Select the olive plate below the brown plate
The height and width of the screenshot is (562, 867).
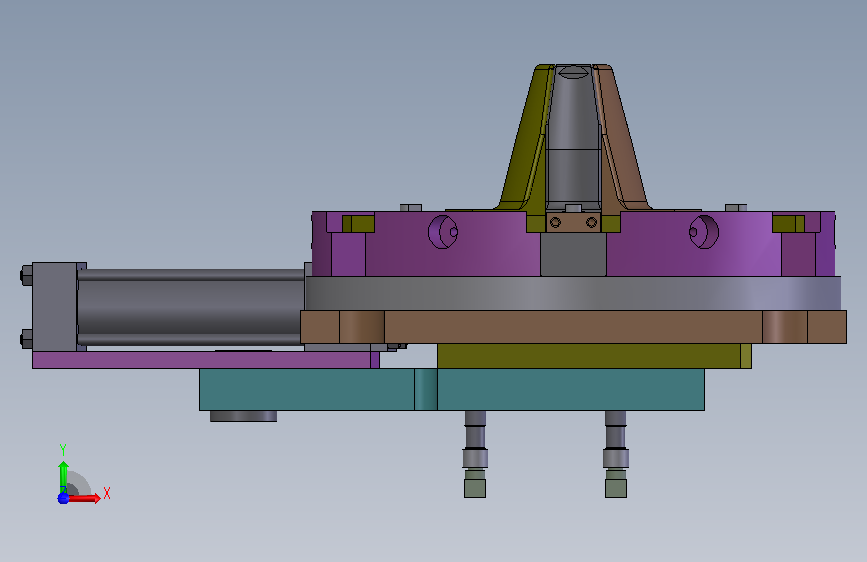click(x=594, y=356)
